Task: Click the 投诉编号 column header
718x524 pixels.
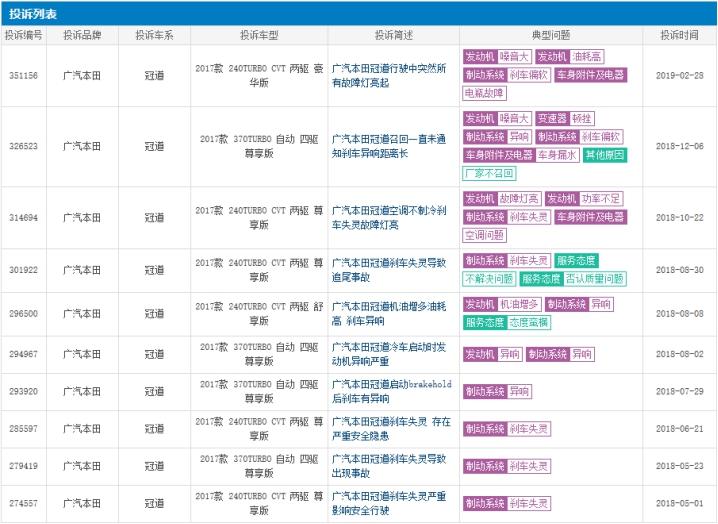Action: point(23,35)
